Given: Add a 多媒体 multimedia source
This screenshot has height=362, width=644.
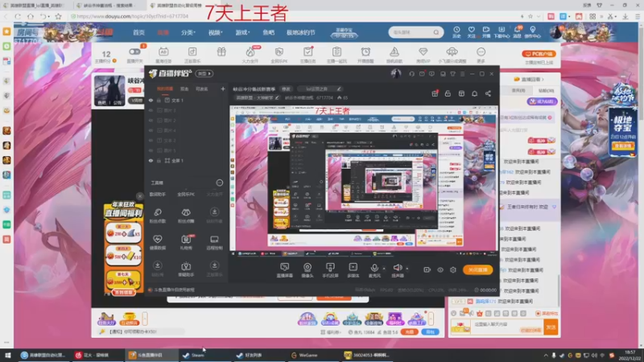Looking at the screenshot, I should [353, 267].
